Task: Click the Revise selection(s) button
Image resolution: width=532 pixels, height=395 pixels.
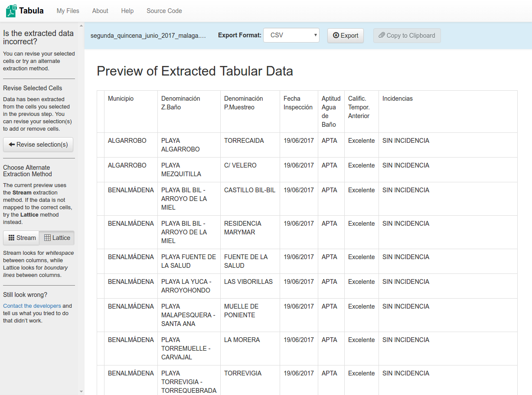Action: click(38, 145)
